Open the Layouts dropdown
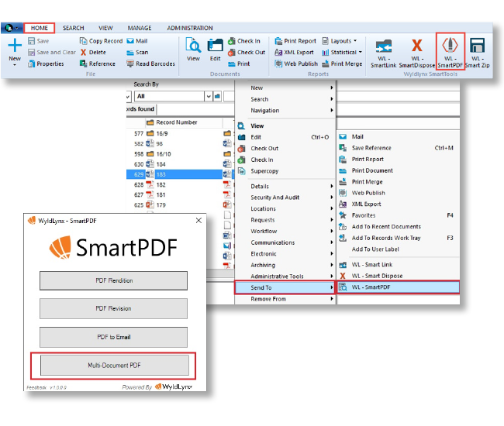This screenshot has height=426, width=504. [340, 41]
